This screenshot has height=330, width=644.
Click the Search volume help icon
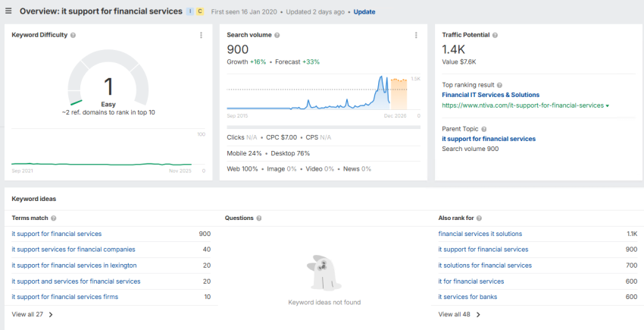coord(277,36)
